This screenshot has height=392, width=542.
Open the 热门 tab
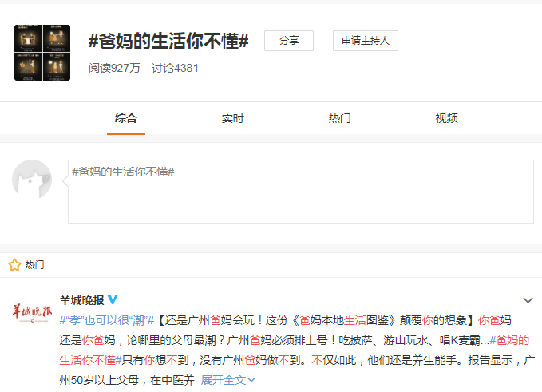[339, 118]
